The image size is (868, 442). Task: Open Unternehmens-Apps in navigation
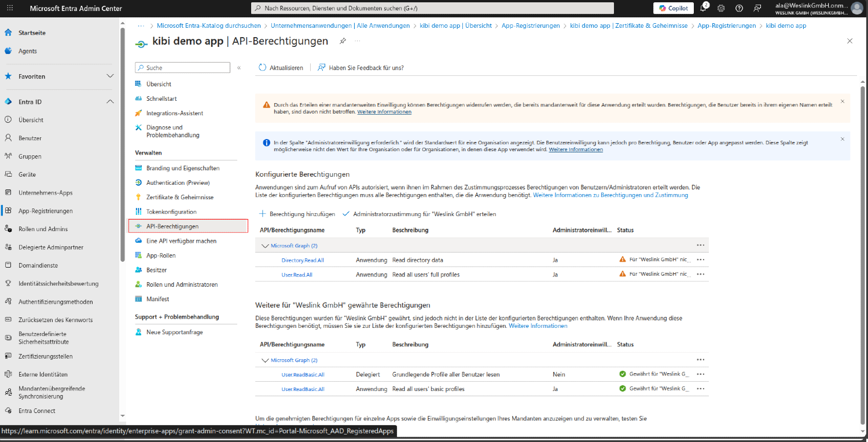45,193
